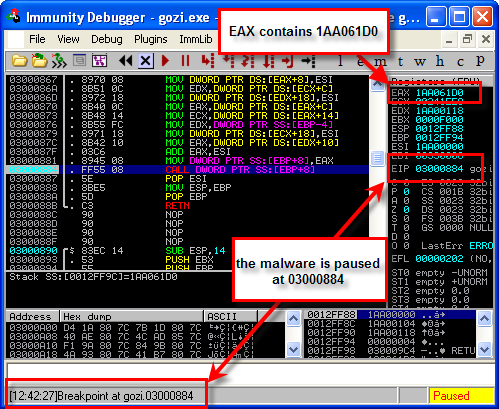Open the threads 't' window button
This screenshot has width=499, height=409.
(x=400, y=62)
